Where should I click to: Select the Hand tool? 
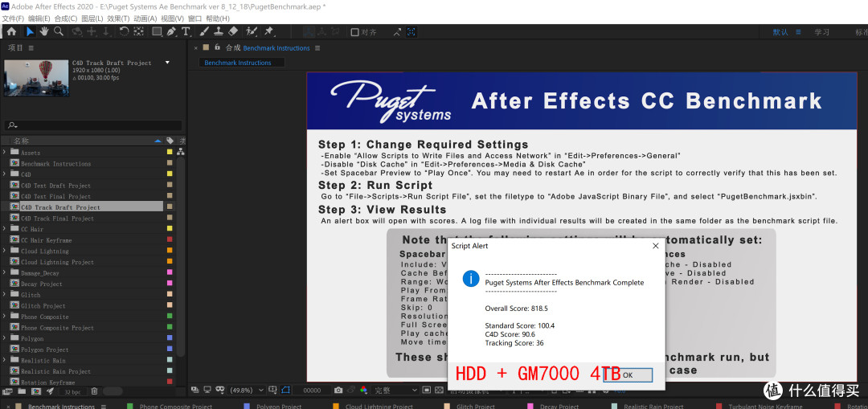click(x=43, y=31)
